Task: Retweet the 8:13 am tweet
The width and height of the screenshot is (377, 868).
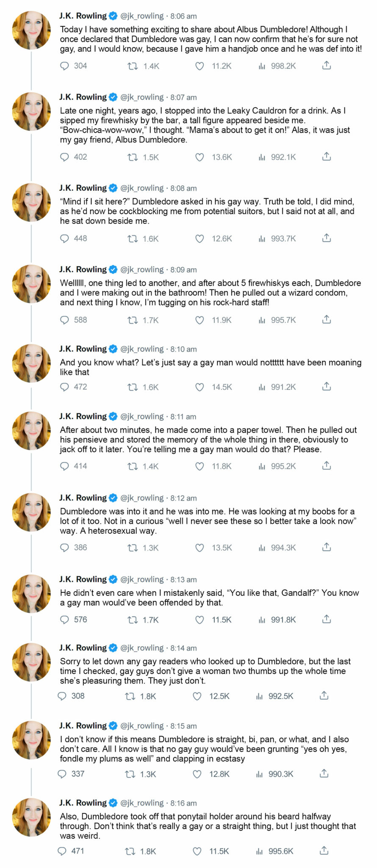Action: [x=133, y=620]
